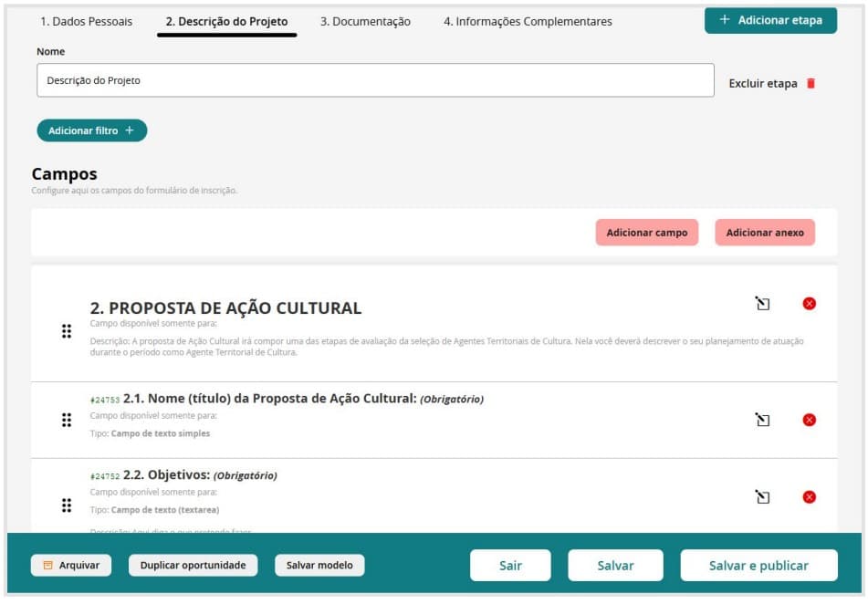
Task: Edit the 2.1 Nome (título) field
Action: point(762,420)
